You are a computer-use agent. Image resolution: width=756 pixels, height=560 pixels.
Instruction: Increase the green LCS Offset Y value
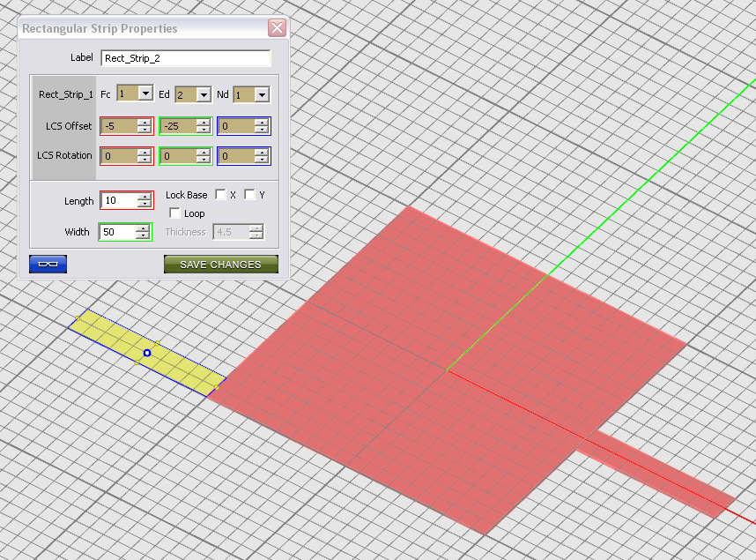pyautogui.click(x=203, y=123)
